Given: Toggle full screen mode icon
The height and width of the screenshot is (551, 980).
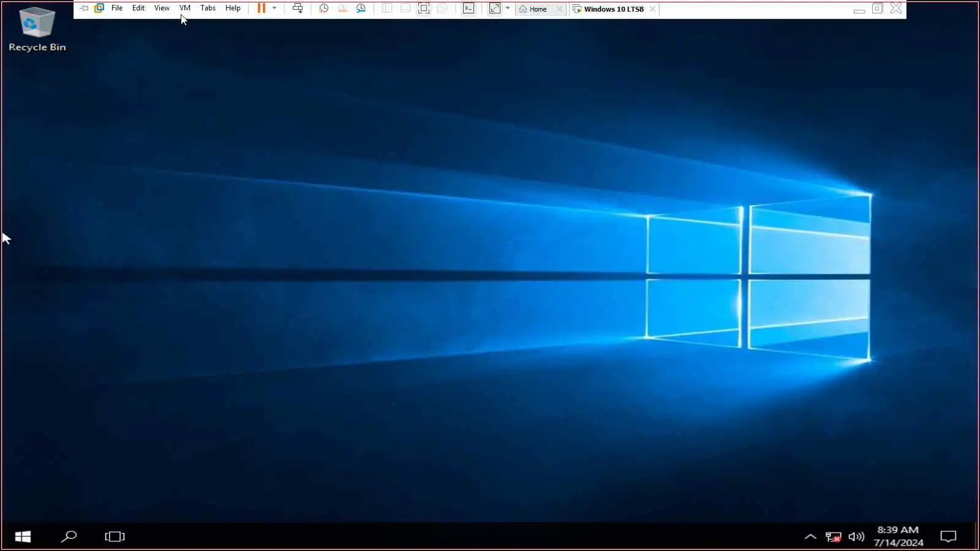Looking at the screenshot, I should click(424, 8).
